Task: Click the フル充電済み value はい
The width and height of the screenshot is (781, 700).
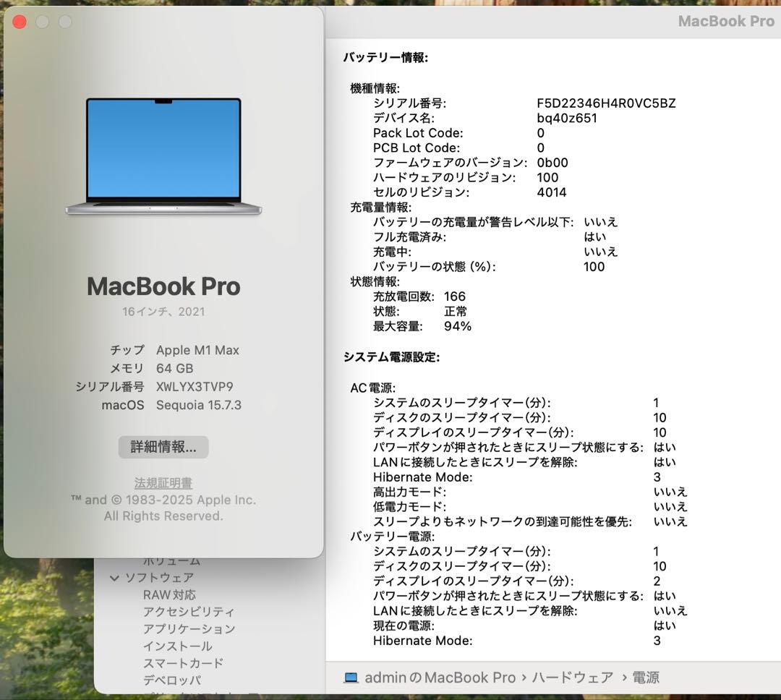Action: (594, 237)
